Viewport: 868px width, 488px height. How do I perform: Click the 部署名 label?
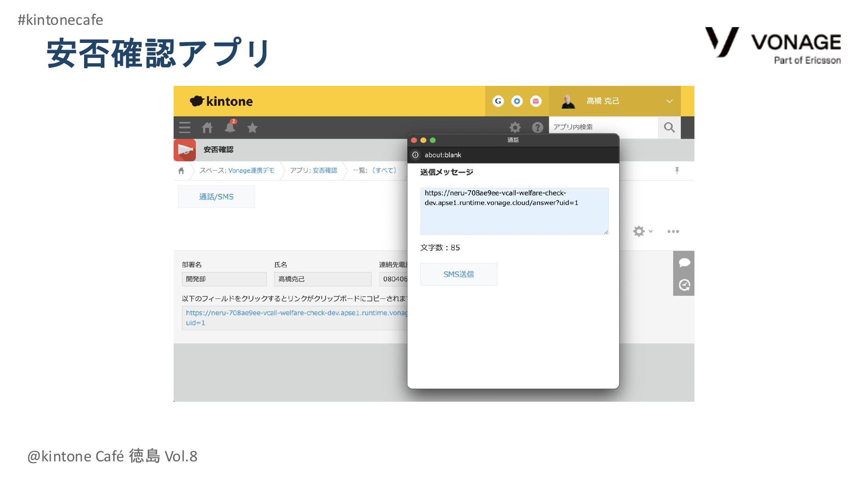pyautogui.click(x=192, y=265)
